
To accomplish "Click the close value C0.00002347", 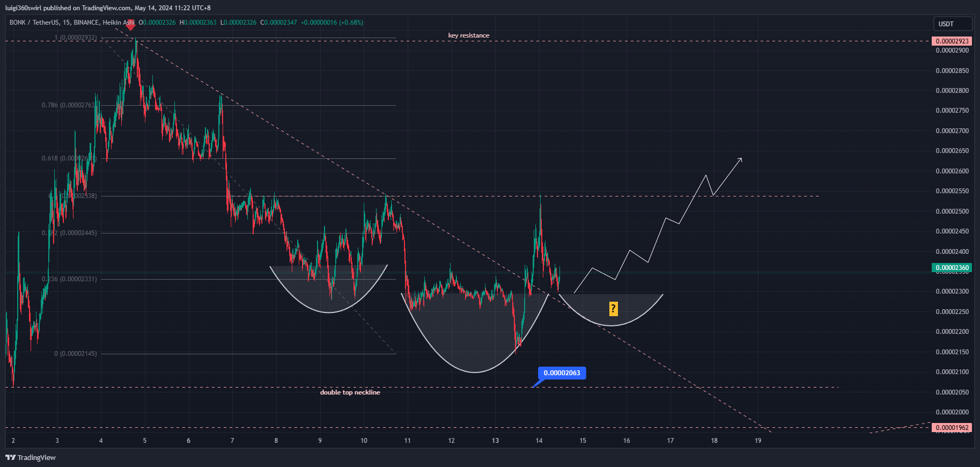I will 278,23.
